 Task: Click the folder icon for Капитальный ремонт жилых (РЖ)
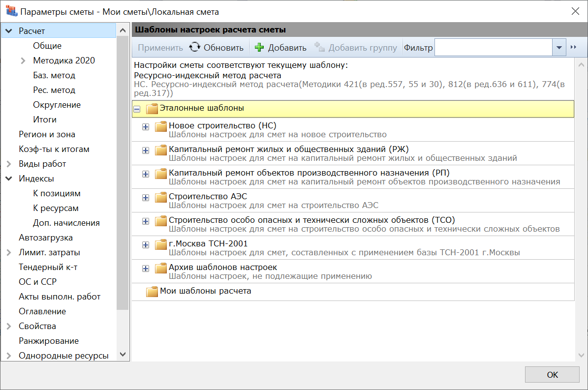(x=161, y=150)
